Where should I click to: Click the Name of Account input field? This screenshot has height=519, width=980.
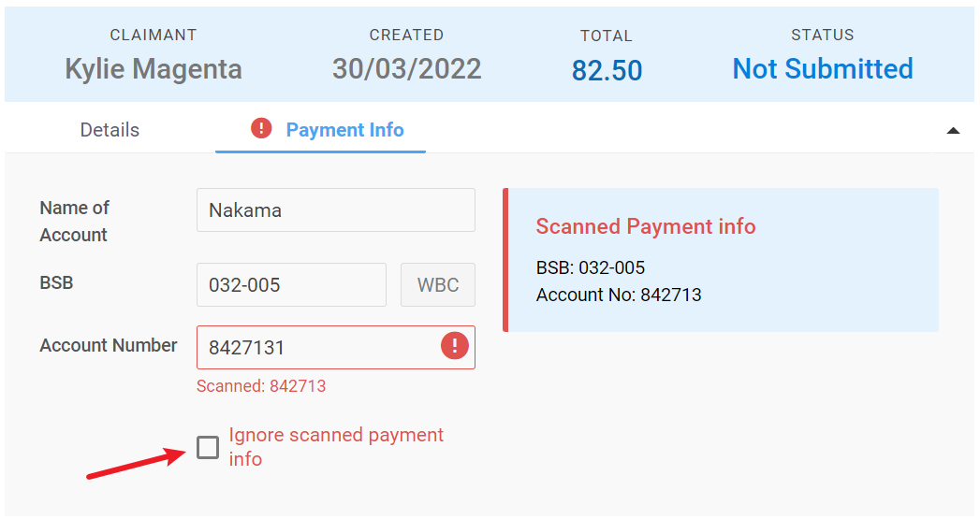335,210
